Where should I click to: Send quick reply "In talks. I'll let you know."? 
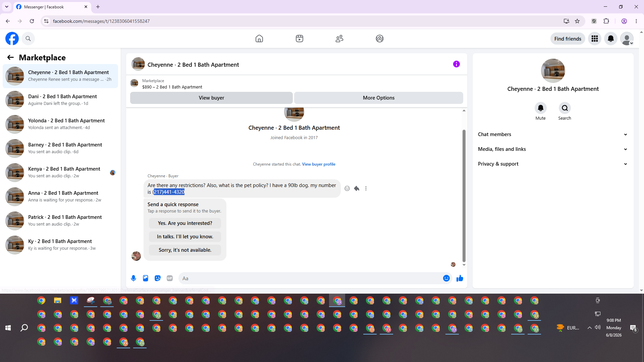[185, 237]
